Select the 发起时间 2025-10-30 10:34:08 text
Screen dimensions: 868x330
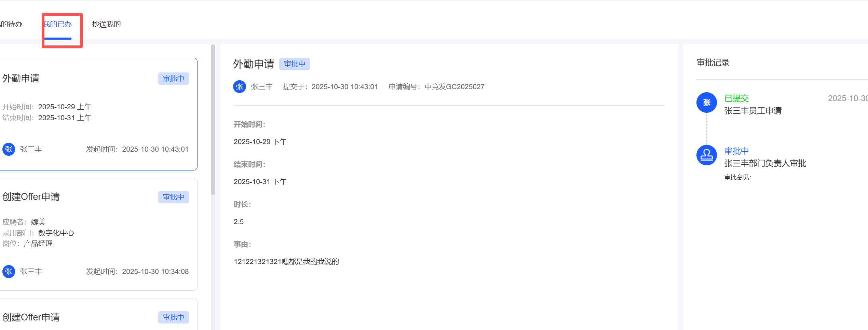click(x=137, y=272)
